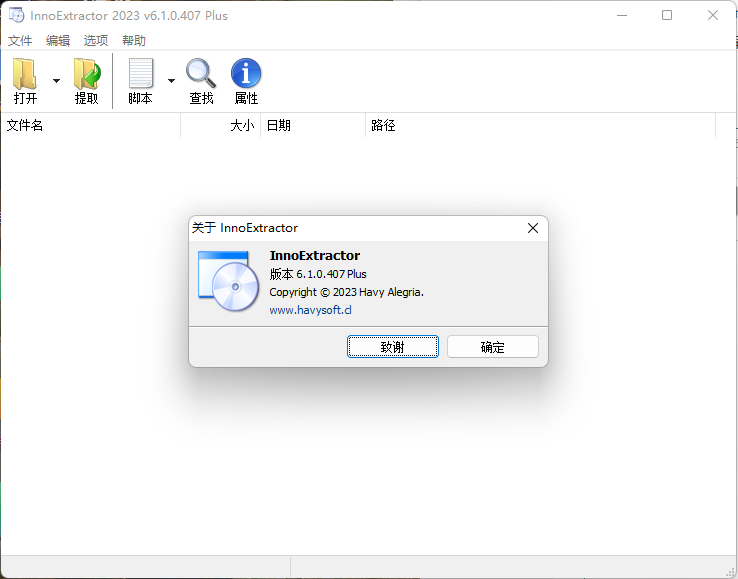Click the 脚本 (Script) document icon
The height and width of the screenshot is (579, 738).
click(x=141, y=74)
